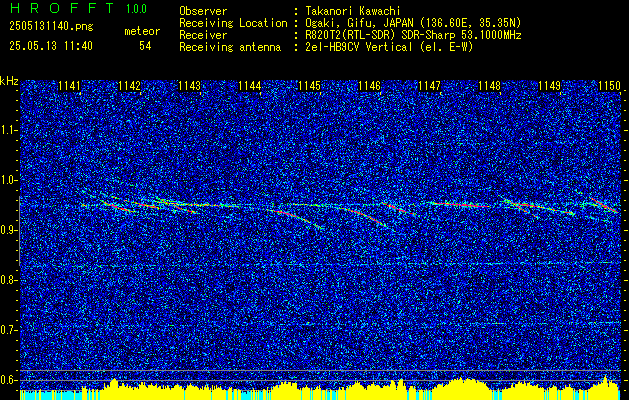The height and width of the screenshot is (400, 629).
Task: Click the 0.8 frequency axis label
Action: point(9,280)
